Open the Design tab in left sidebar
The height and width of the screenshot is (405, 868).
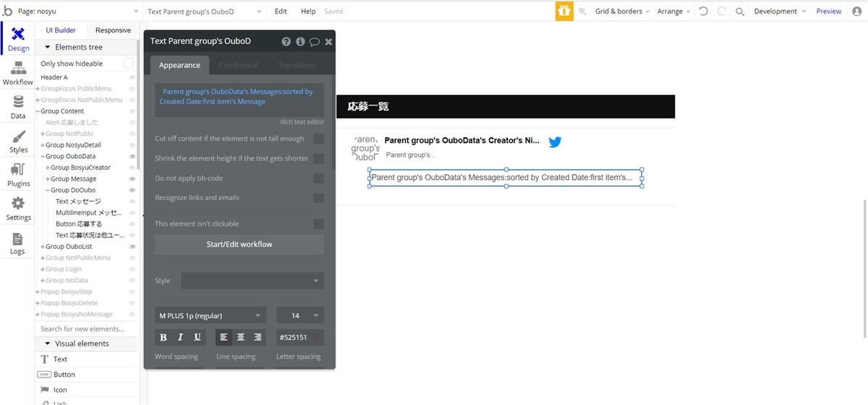pos(18,40)
